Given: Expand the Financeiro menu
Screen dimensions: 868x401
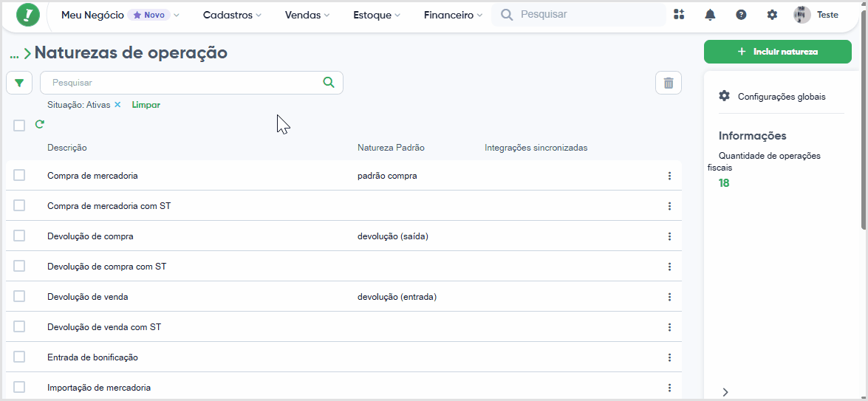Looking at the screenshot, I should tap(453, 15).
